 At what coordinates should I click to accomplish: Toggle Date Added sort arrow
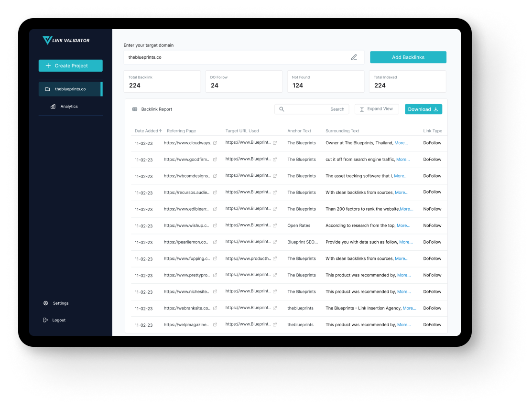pos(159,130)
